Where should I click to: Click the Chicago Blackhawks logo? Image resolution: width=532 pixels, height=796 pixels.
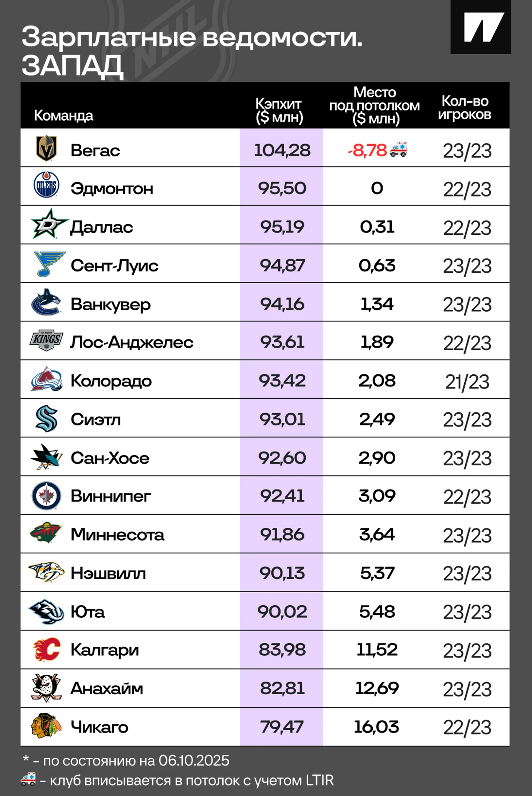45,726
